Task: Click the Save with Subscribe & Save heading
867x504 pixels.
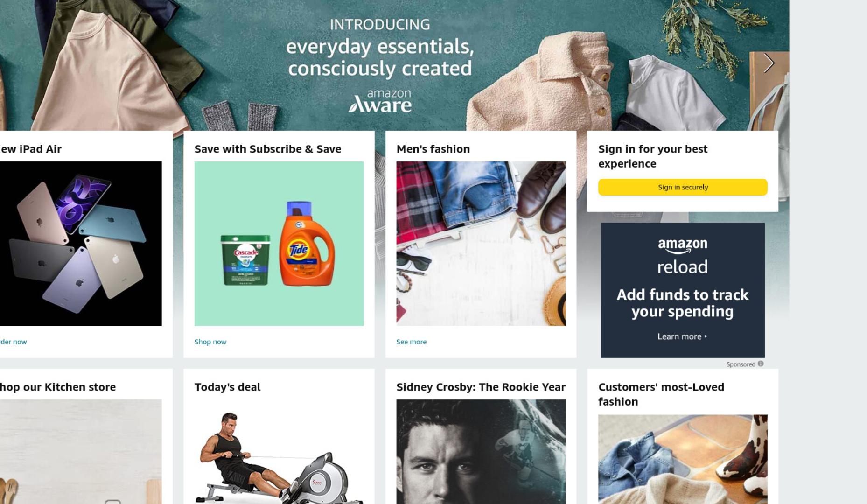Action: coord(268,149)
